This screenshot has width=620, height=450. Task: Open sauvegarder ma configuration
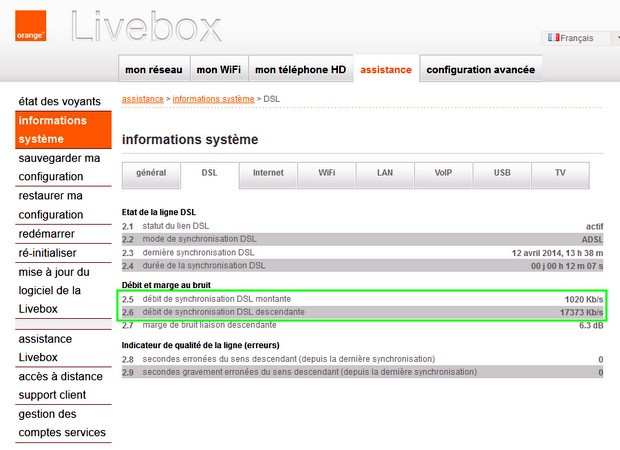[x=63, y=167]
